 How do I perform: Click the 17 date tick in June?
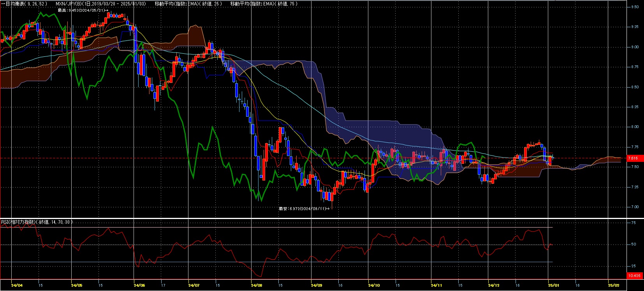click(164, 285)
